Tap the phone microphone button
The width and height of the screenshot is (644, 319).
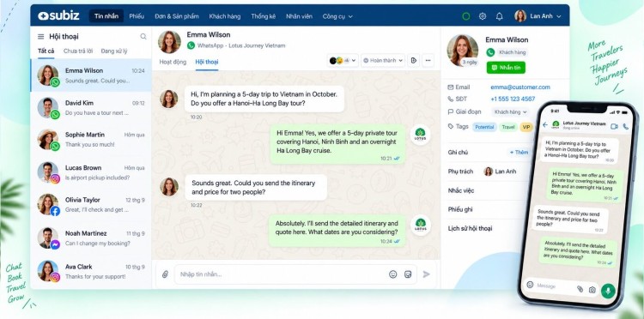(x=608, y=291)
